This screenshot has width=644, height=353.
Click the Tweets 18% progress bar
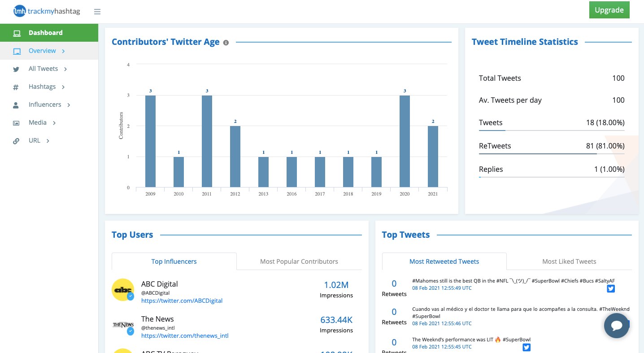pyautogui.click(x=552, y=130)
